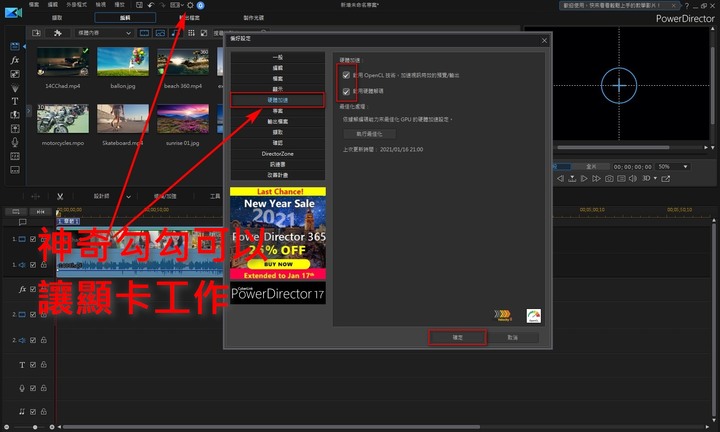Toggle the enable OpenCL technology checkbox

(x=346, y=75)
